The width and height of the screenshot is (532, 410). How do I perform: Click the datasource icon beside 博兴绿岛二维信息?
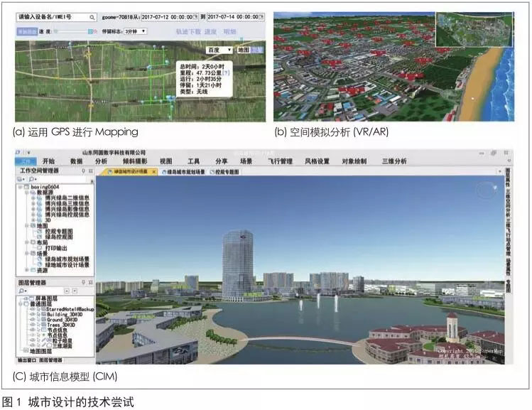[40, 198]
